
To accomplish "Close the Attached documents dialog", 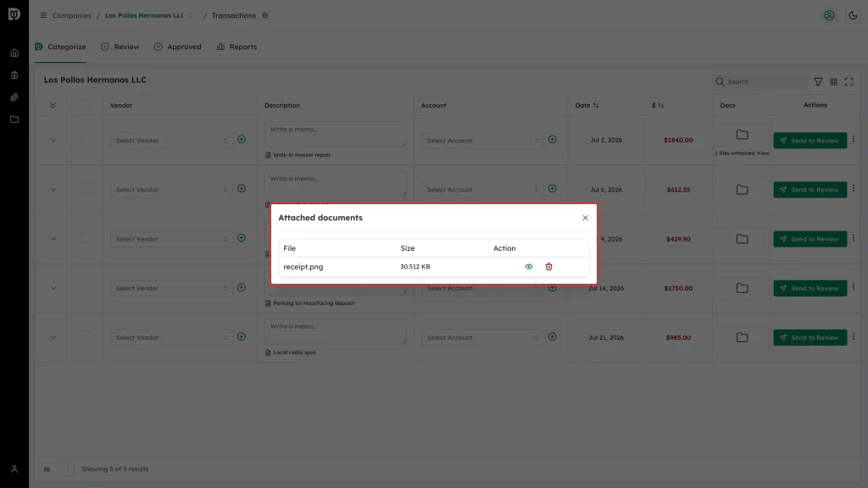I will click(585, 218).
